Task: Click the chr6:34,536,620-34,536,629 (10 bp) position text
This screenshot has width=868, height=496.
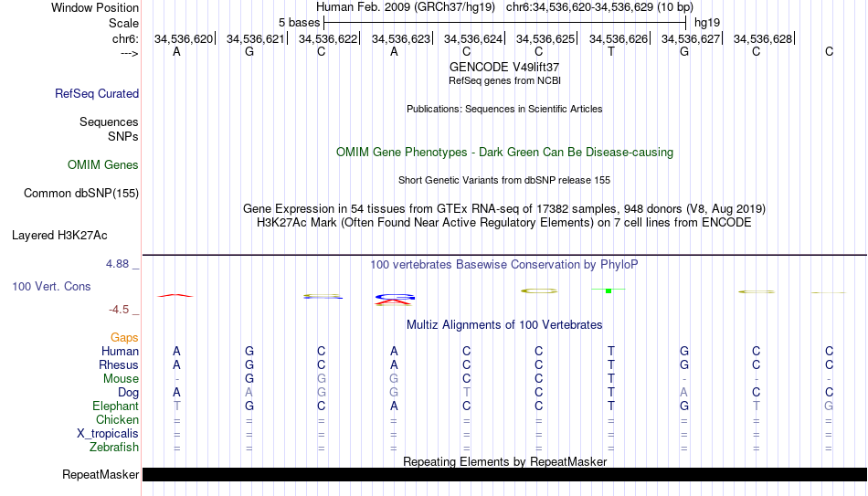Action: click(x=599, y=7)
